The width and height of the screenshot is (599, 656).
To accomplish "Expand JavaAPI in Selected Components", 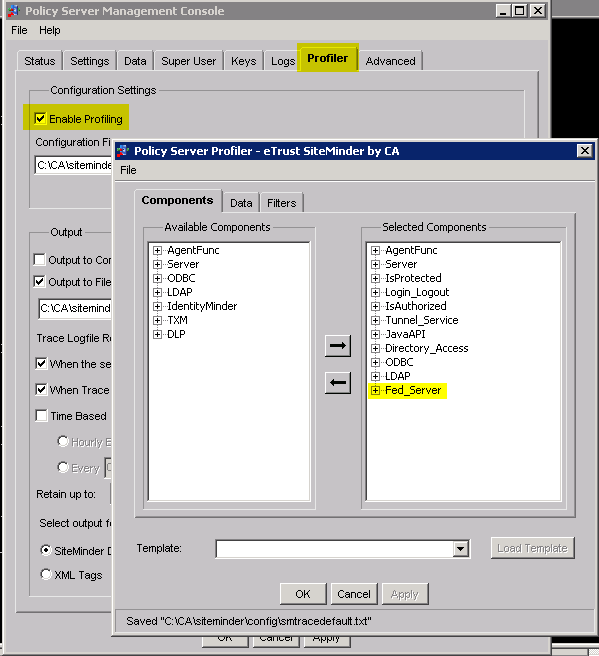I will (x=375, y=334).
